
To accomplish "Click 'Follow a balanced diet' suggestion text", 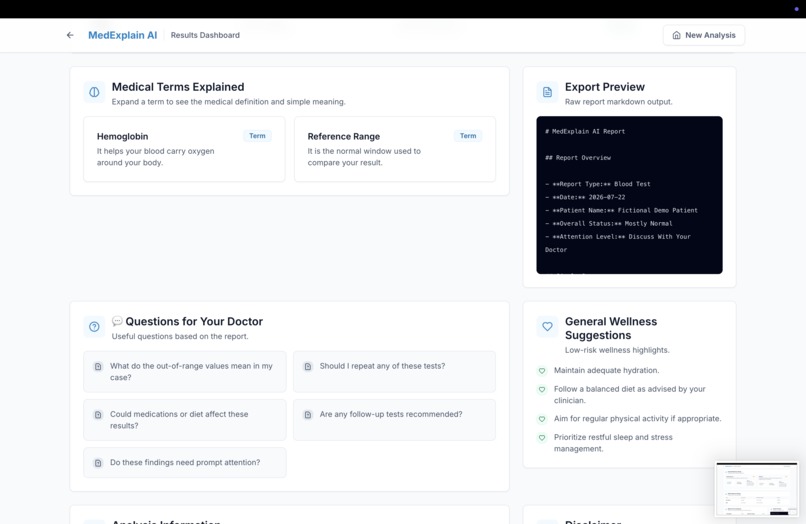I will click(630, 394).
